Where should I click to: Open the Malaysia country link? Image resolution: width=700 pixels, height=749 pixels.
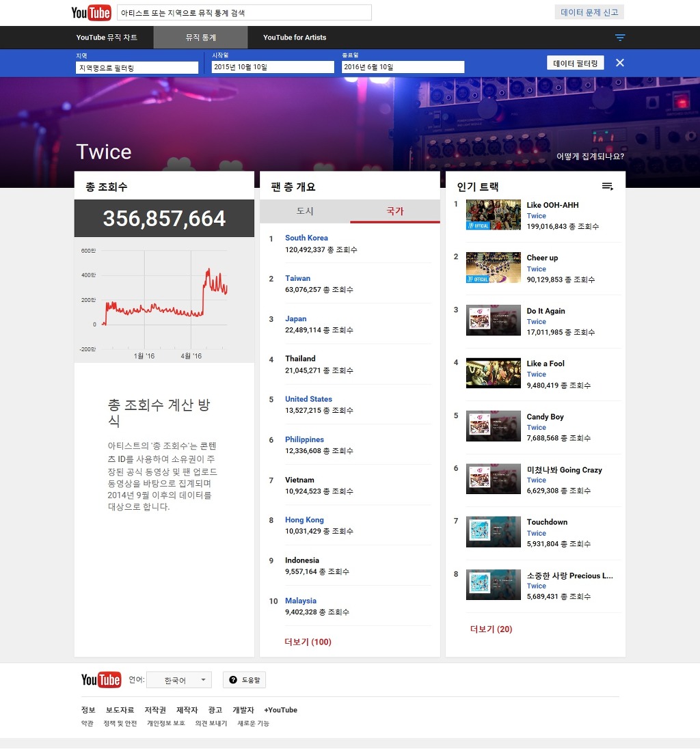pyautogui.click(x=301, y=601)
